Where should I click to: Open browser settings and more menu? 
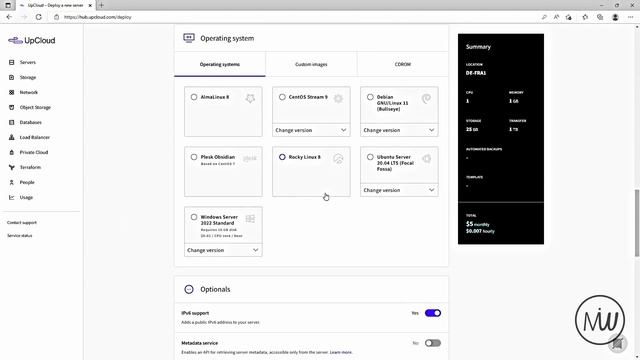[630, 17]
